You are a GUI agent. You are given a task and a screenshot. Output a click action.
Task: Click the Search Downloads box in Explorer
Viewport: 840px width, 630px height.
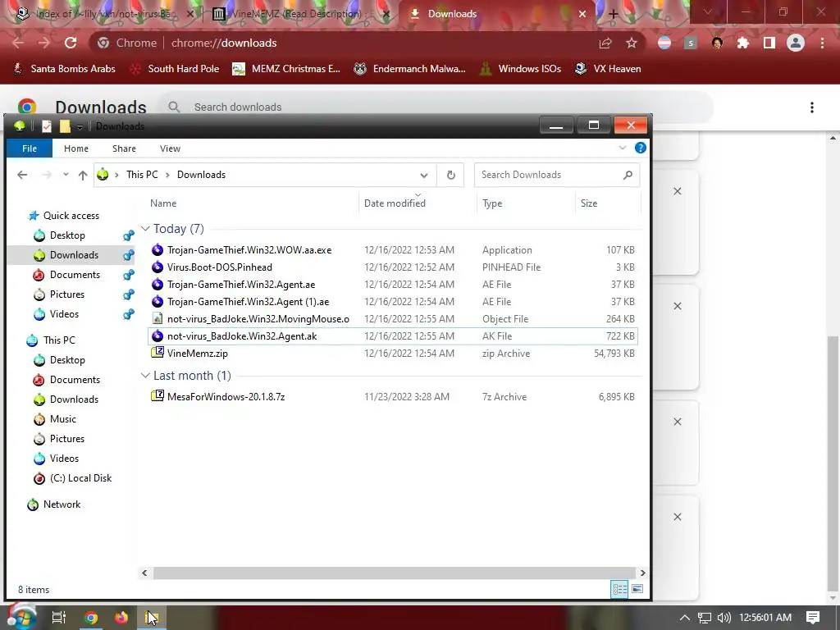tap(557, 175)
